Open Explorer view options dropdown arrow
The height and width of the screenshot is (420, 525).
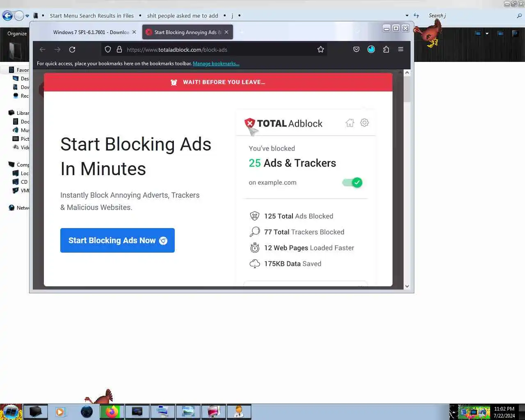click(x=487, y=34)
